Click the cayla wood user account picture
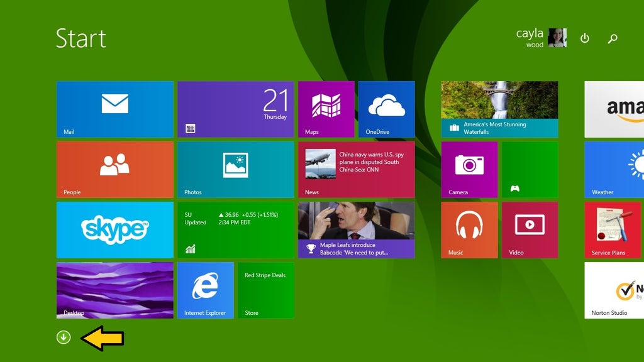Viewport: 644px width, 362px height. (x=557, y=38)
